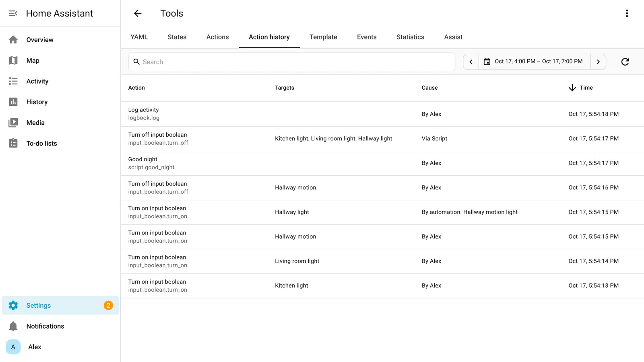Switch to the Actions tab
This screenshot has height=362, width=644.
(218, 37)
